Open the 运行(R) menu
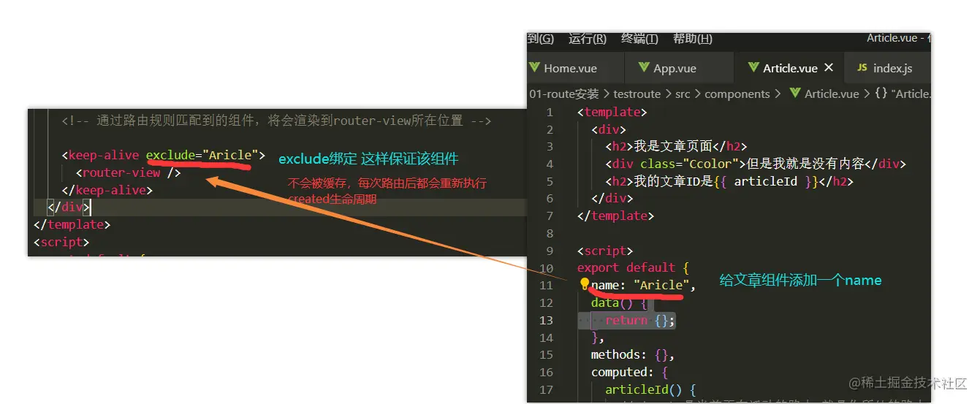This screenshot has height=404, width=980. click(x=588, y=39)
